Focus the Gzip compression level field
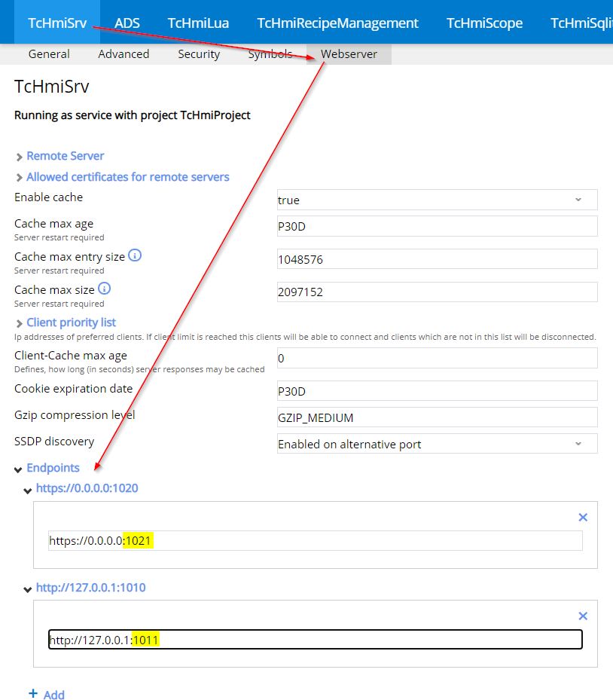 click(x=438, y=417)
